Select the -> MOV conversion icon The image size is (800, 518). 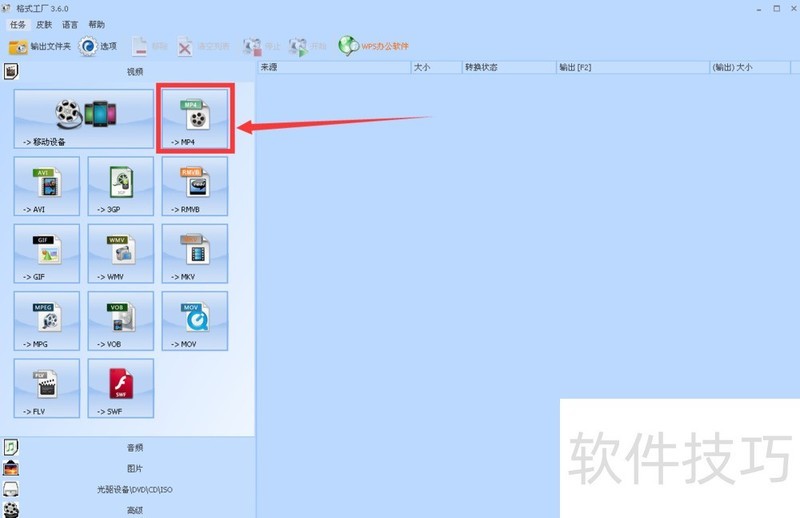(x=195, y=321)
